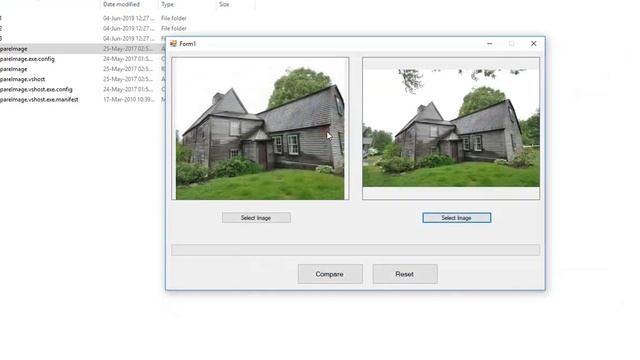The image size is (640, 360).
Task: Select pareImage.vshost file in Explorer list
Action: point(22,79)
